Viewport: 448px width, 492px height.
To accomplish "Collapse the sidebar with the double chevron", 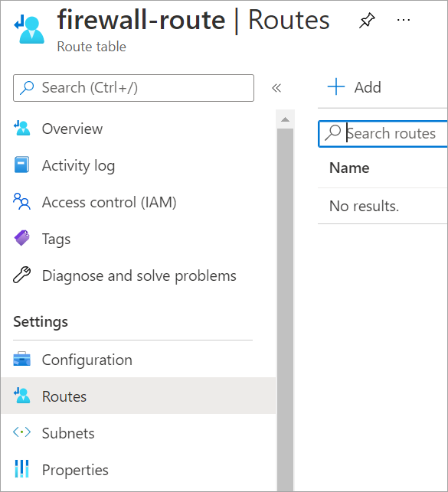I will coord(276,88).
